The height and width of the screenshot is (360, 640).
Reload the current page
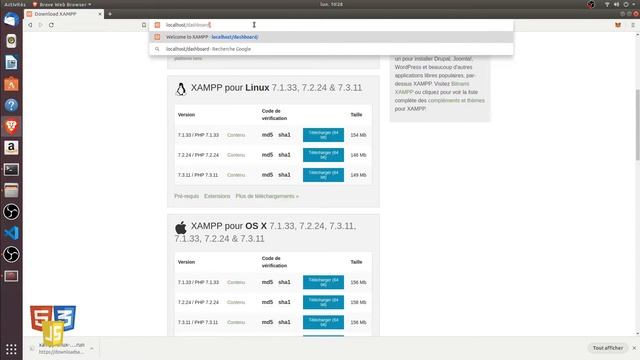point(51,25)
